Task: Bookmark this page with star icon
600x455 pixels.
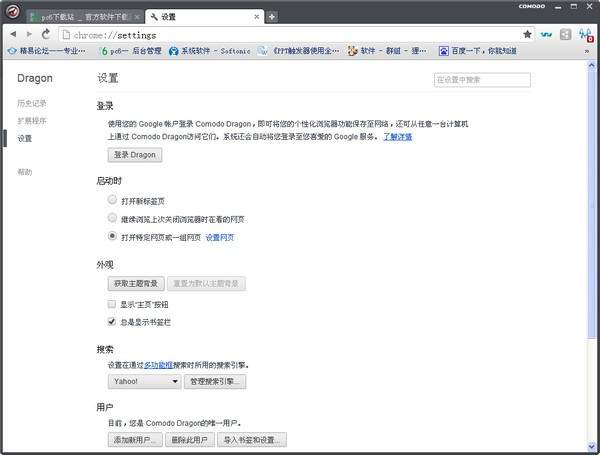Action: pyautogui.click(x=527, y=34)
